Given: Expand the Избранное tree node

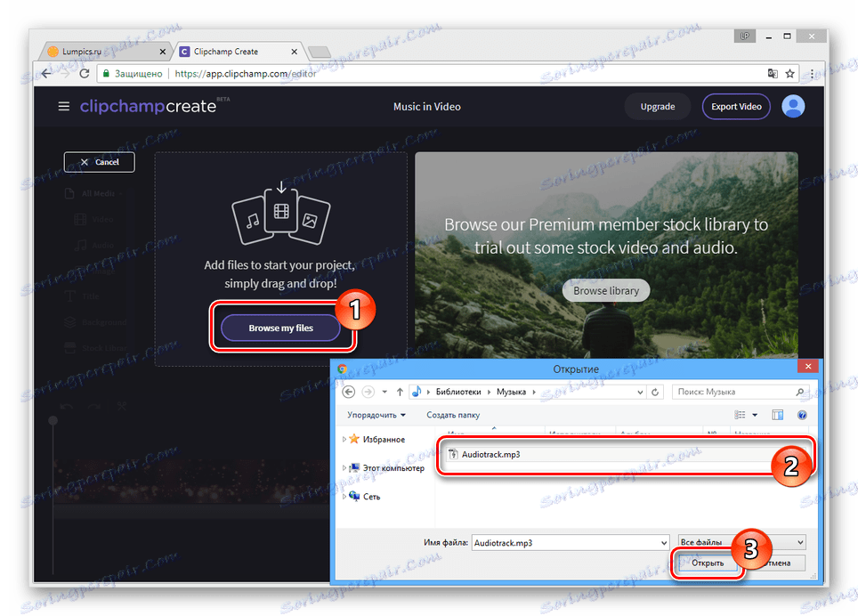Looking at the screenshot, I should coord(344,439).
